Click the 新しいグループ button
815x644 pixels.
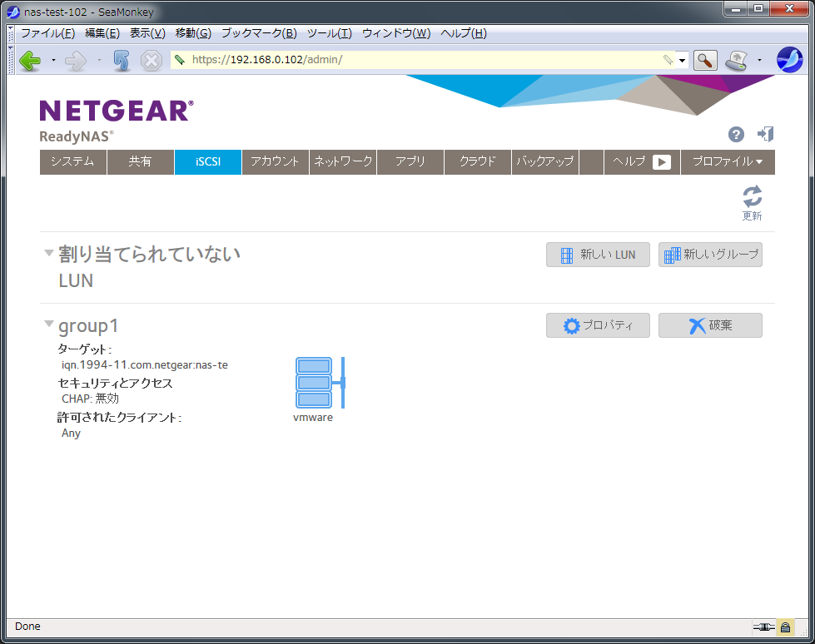coord(711,255)
